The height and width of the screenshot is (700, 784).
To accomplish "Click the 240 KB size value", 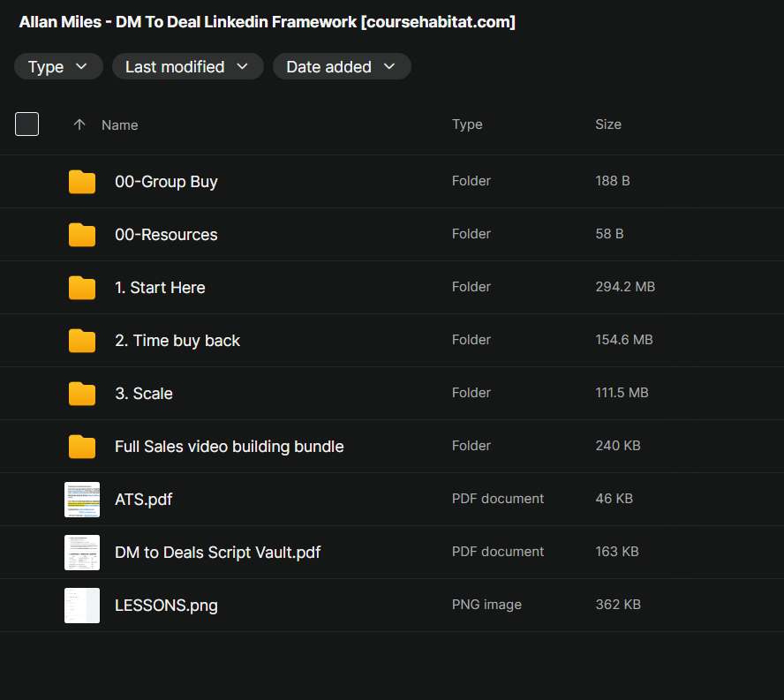I will click(x=618, y=446).
